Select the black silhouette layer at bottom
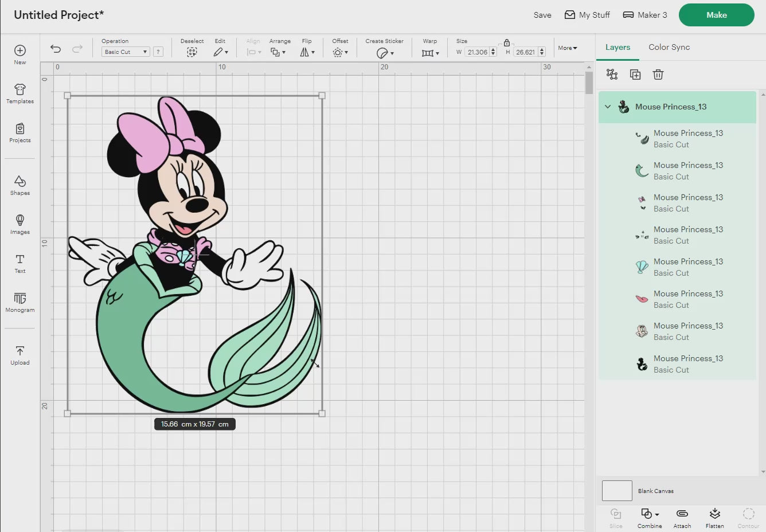The image size is (766, 532). pyautogui.click(x=677, y=364)
